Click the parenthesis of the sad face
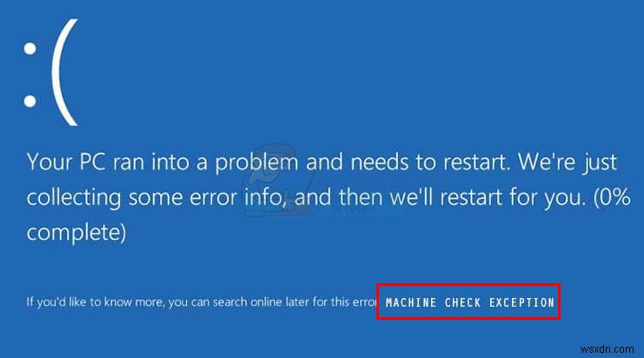This screenshot has width=644, height=358. tap(64, 72)
